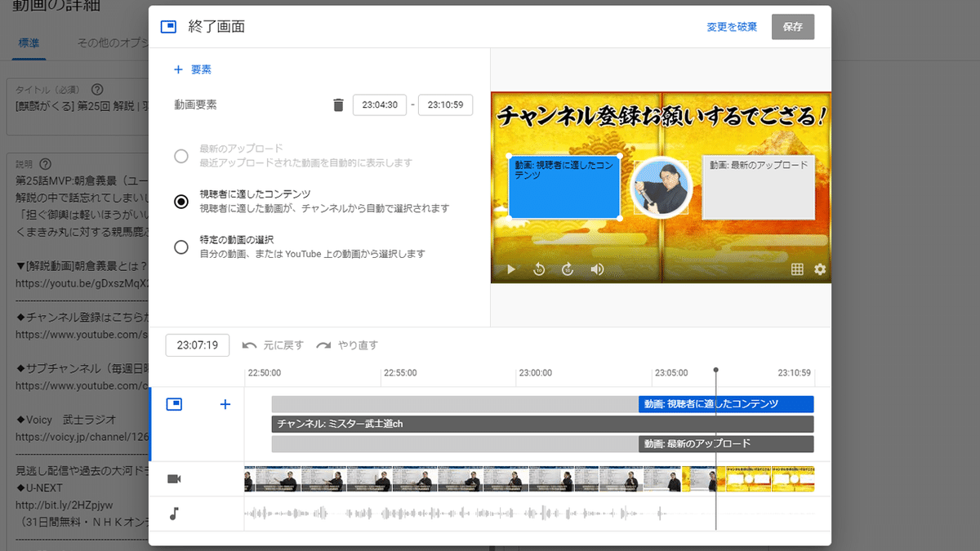The width and height of the screenshot is (980, 551).
Task: Select 視聴者に適したコンテンツ radio option
Action: pos(181,202)
